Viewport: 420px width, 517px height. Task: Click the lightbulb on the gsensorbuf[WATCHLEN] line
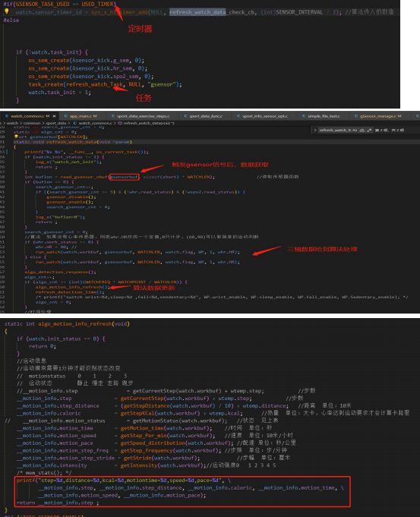(x=16, y=136)
